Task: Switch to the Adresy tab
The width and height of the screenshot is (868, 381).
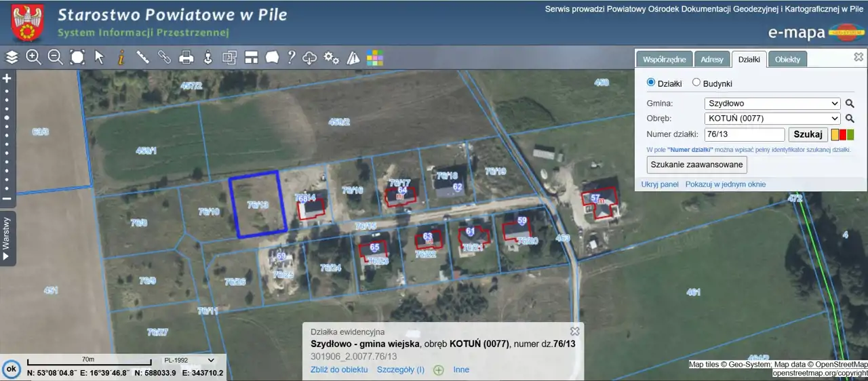Action: click(712, 59)
